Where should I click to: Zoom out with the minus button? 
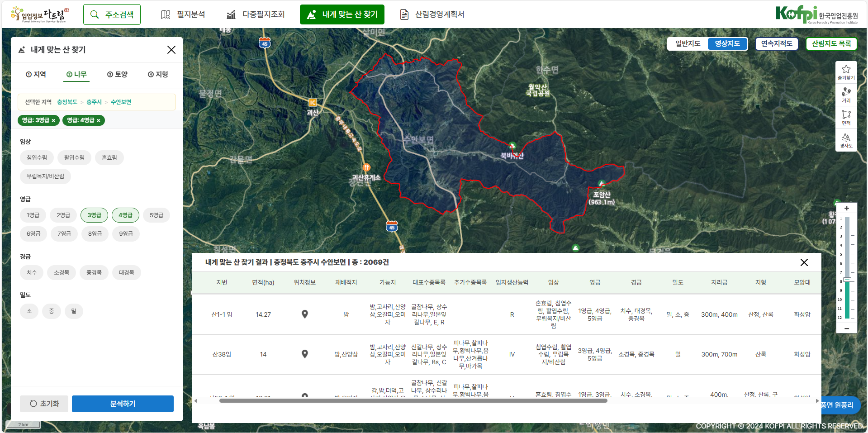[847, 328]
